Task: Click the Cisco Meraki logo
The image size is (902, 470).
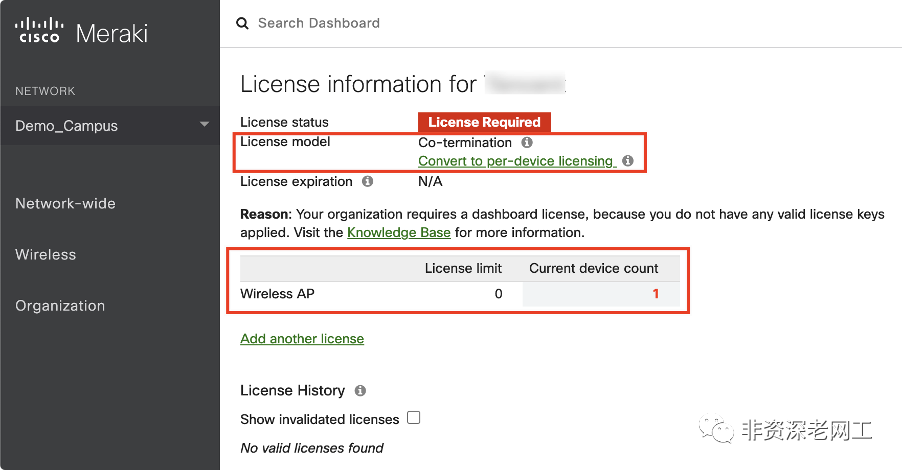Action: pos(82,31)
